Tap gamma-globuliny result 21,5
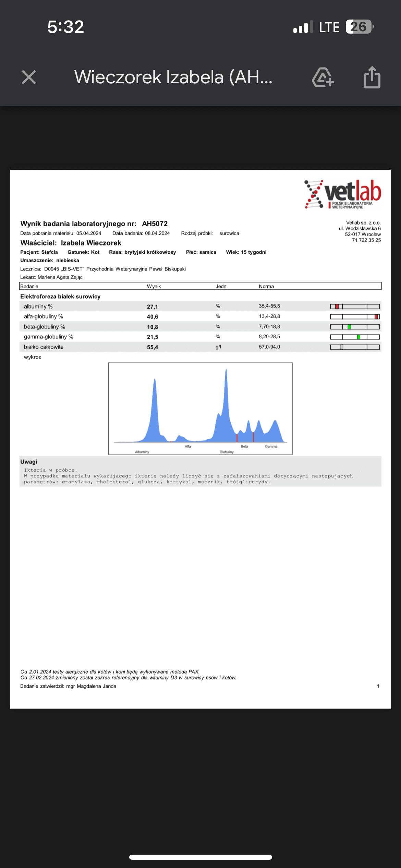The image size is (401, 868). 153,337
